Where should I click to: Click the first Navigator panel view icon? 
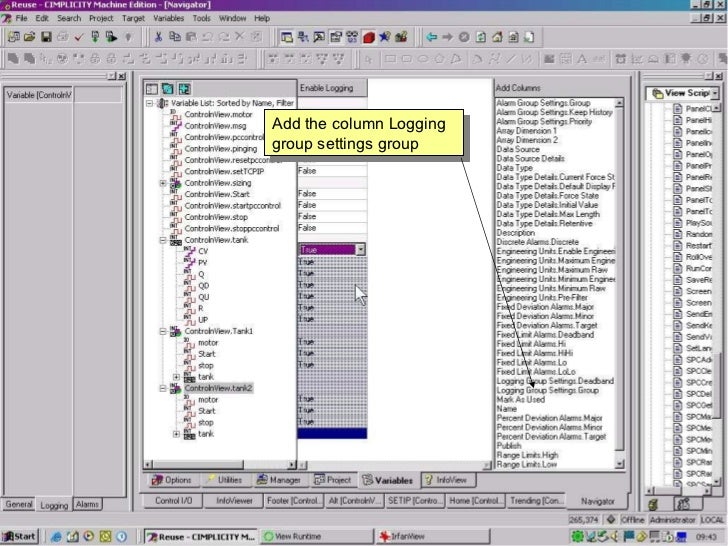click(x=152, y=89)
